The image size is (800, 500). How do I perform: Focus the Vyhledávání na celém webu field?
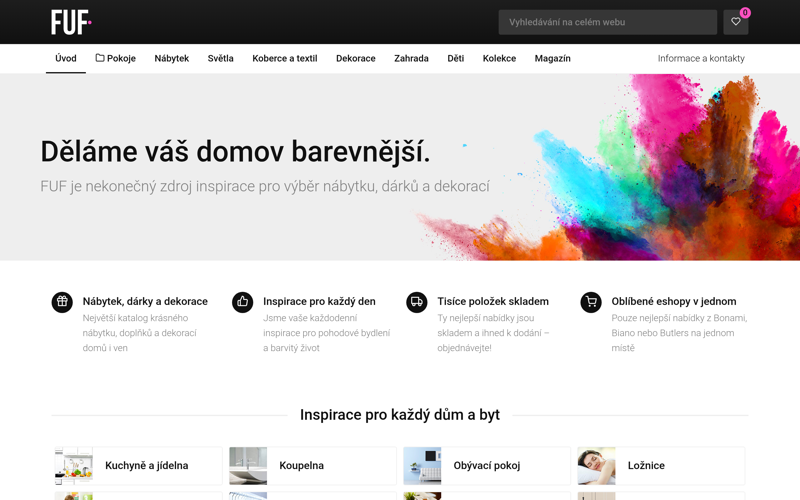(608, 22)
